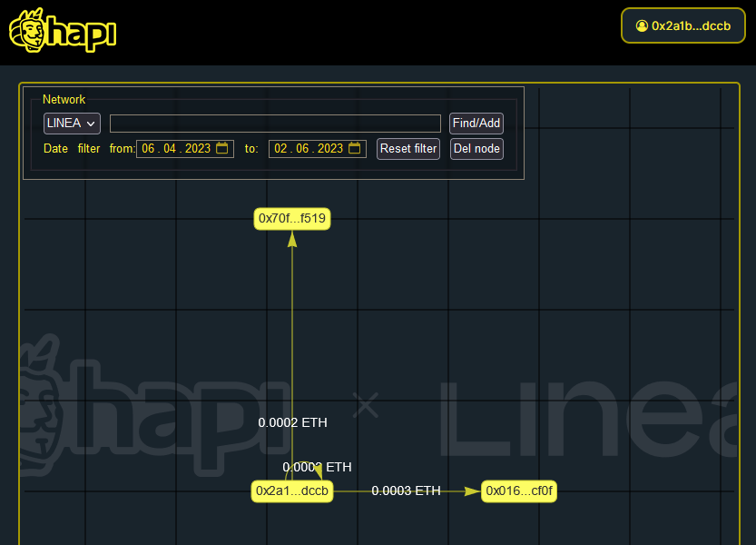Open the to-date calendar picker icon
Image resolution: width=756 pixels, height=545 pixels.
point(354,148)
